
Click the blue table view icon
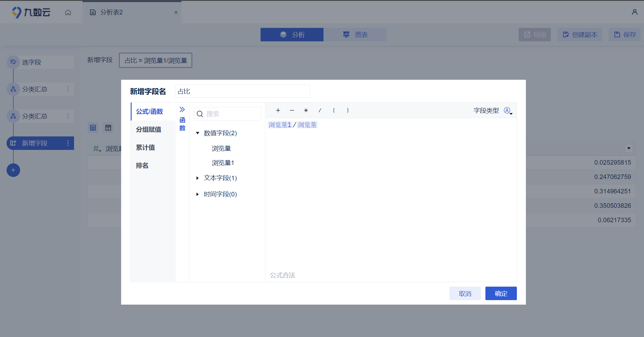coord(93,128)
